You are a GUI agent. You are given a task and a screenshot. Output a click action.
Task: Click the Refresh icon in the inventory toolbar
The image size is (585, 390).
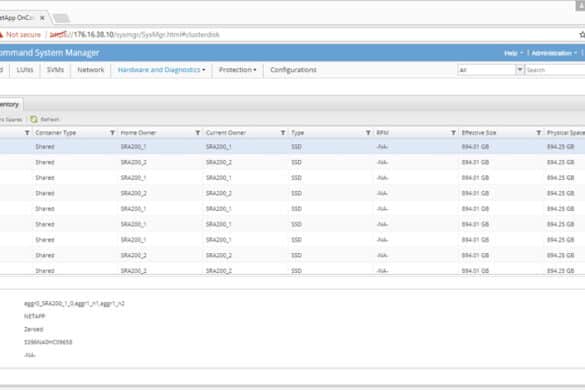[x=34, y=119]
